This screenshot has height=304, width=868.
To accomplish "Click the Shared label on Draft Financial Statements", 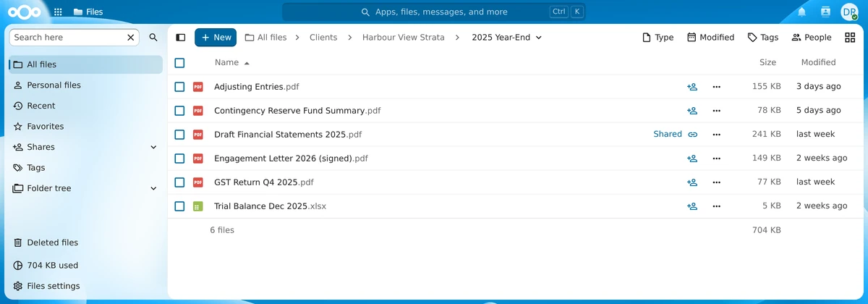I will click(668, 134).
